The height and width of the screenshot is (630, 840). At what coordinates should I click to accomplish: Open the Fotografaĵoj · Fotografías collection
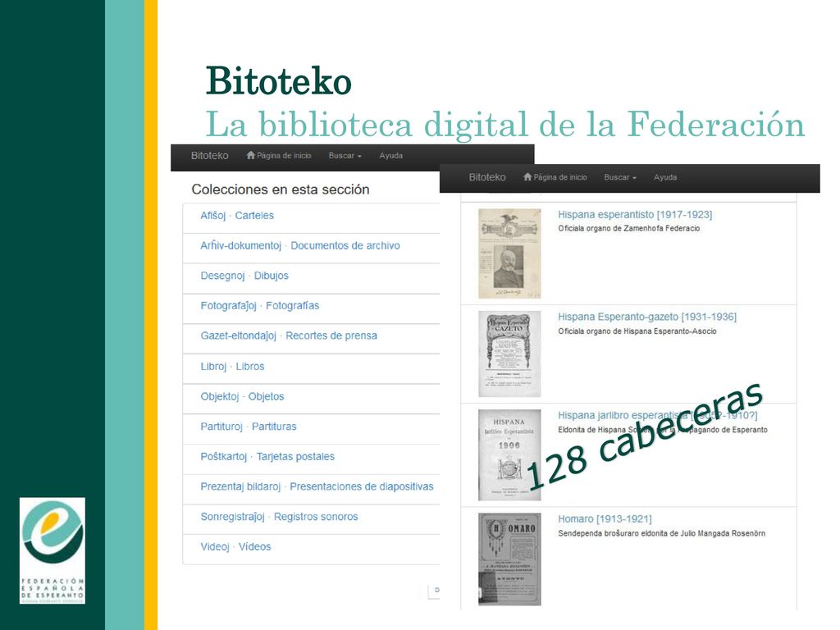(260, 305)
